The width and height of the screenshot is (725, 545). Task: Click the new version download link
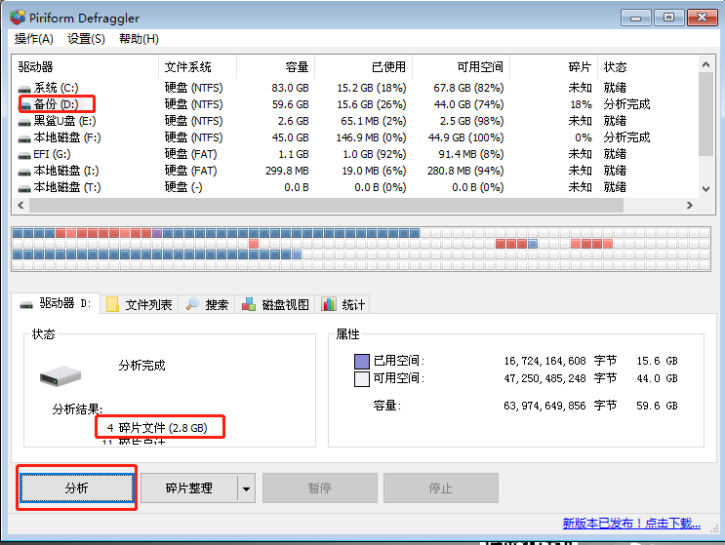[631, 523]
